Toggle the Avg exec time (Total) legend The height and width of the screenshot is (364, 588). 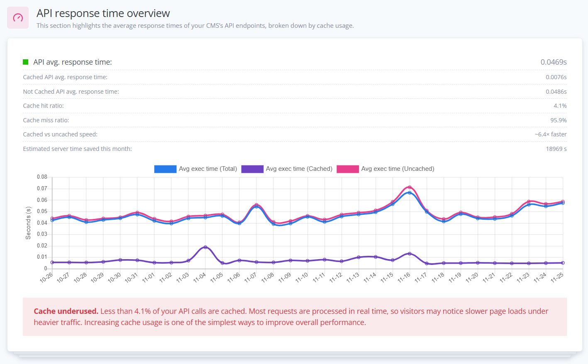coord(195,169)
